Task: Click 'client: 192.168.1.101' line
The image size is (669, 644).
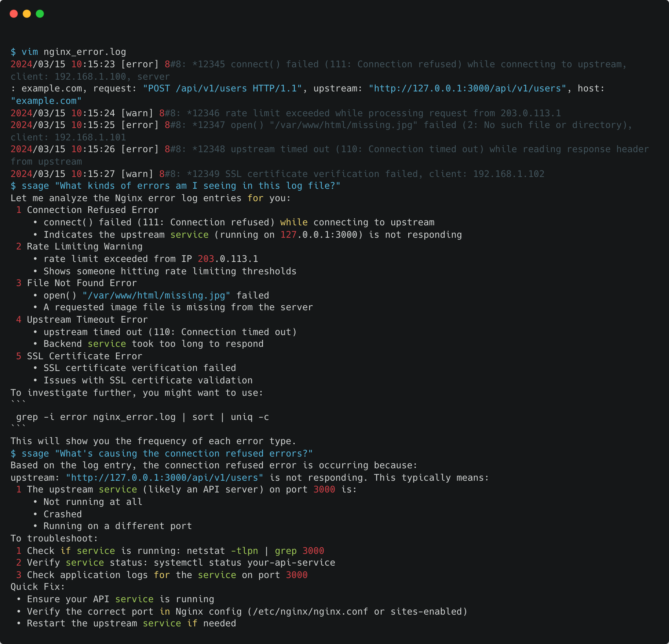Action: coord(68,137)
